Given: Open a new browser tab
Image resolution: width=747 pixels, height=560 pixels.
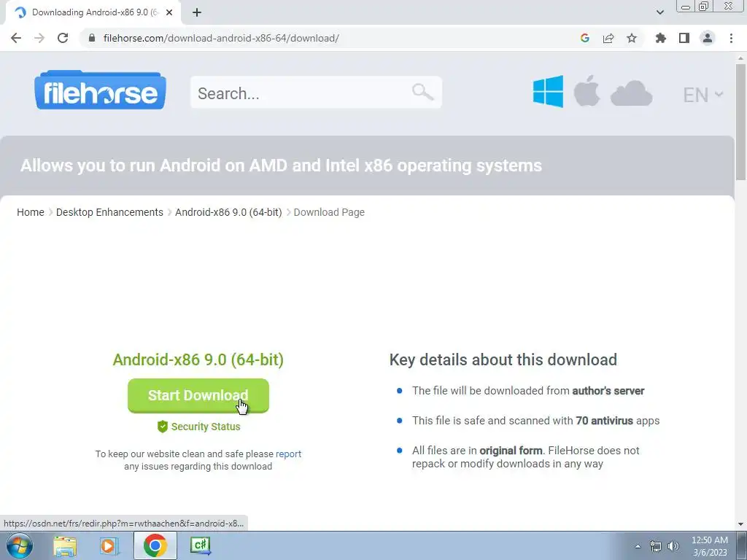Looking at the screenshot, I should [x=197, y=13].
